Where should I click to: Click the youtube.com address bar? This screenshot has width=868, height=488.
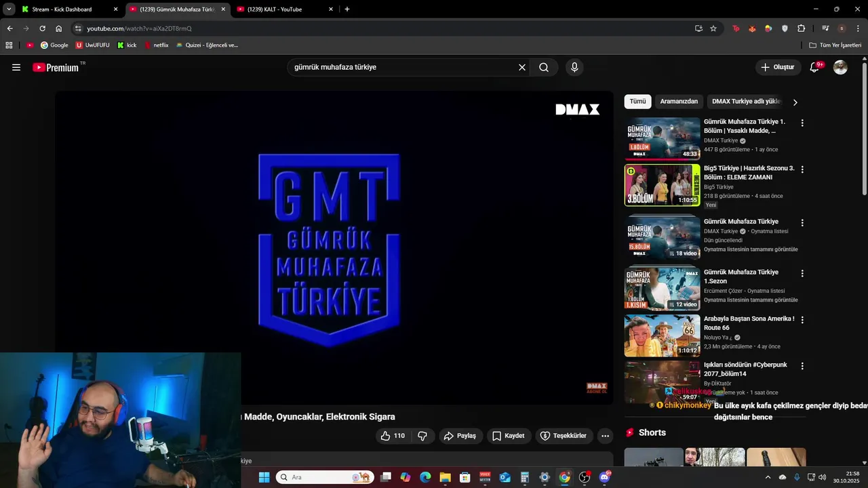(x=380, y=28)
